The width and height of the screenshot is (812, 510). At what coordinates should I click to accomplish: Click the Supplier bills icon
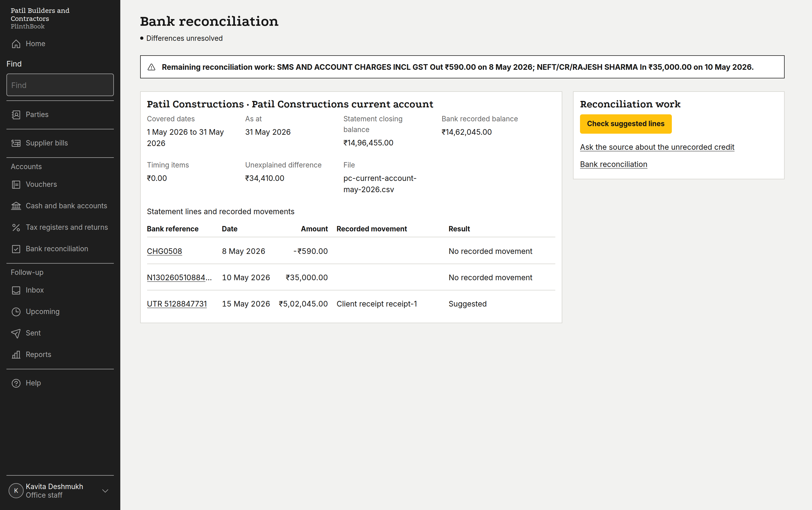[x=16, y=143]
